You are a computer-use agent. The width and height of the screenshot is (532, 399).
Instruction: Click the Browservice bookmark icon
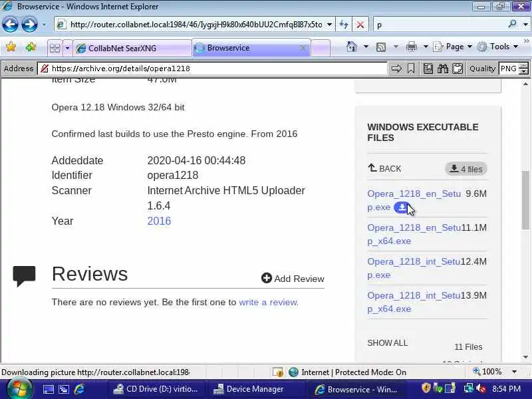[x=410, y=68]
